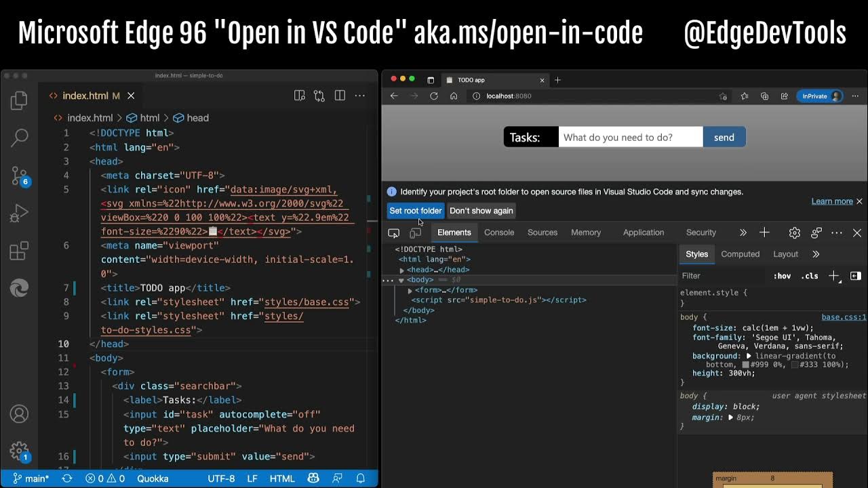Show more Styles sidebar tabs chevron
This screenshot has width=868, height=488.
816,254
